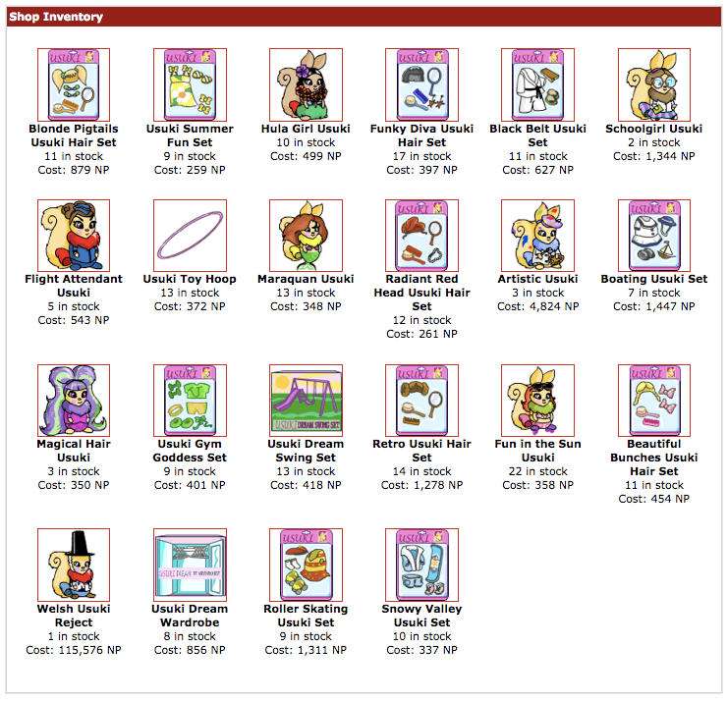Click the Flight Attendant Usuki doll
The width and height of the screenshot is (728, 702).
click(x=74, y=236)
